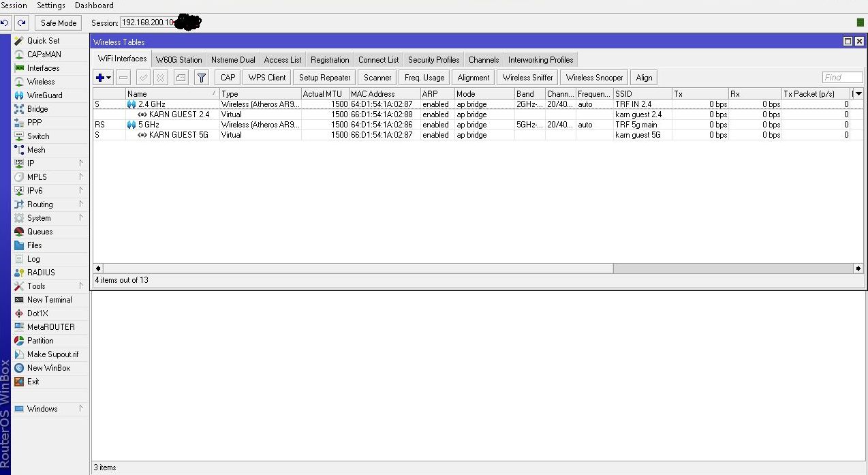The image size is (868, 475).
Task: Expand the MPLS submenu
Action: coord(81,177)
